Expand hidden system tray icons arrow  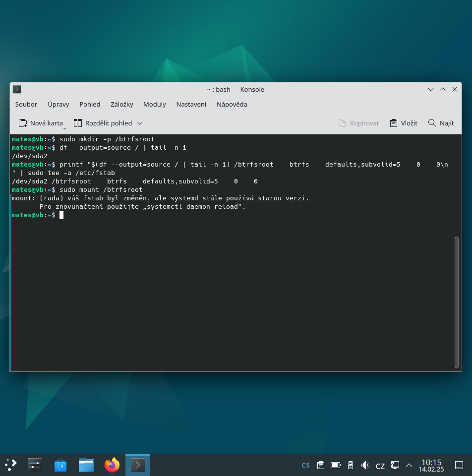pos(409,465)
